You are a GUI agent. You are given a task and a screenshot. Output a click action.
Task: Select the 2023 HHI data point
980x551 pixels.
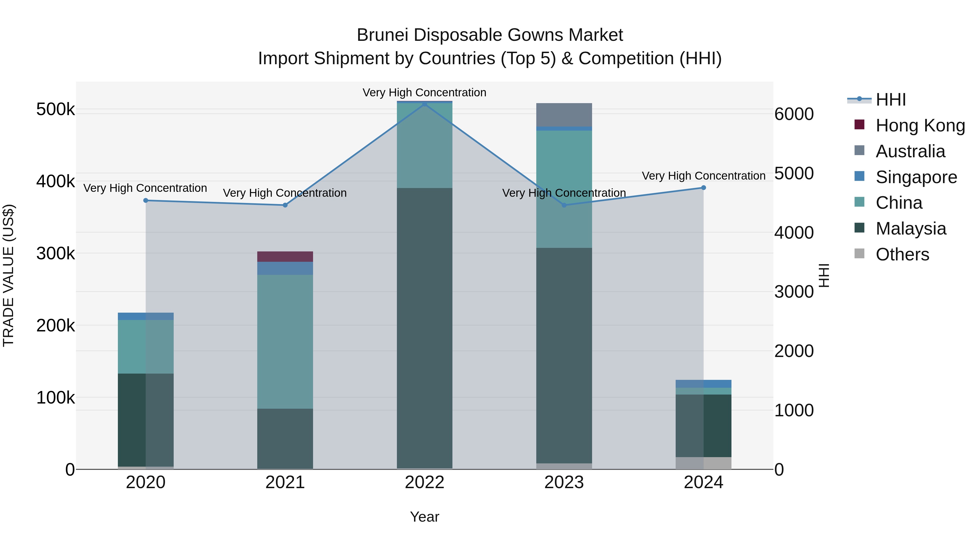(564, 205)
